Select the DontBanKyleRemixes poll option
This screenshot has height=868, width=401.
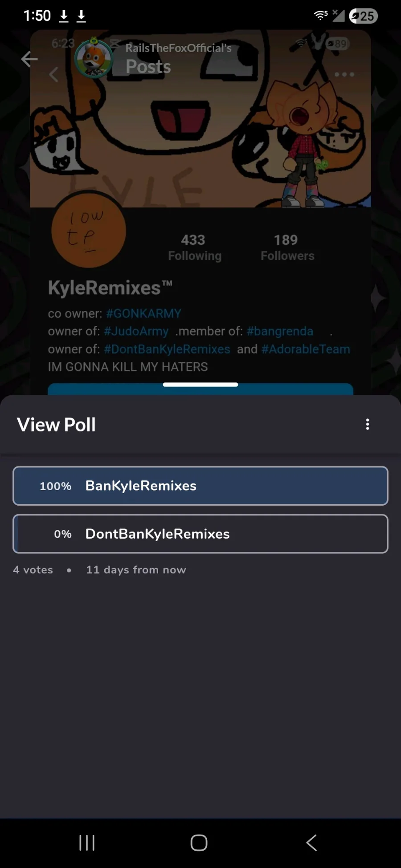pyautogui.click(x=200, y=534)
